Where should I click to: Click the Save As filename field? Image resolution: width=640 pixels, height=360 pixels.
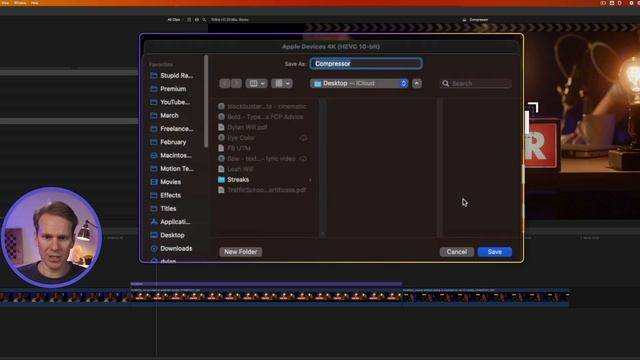366,64
